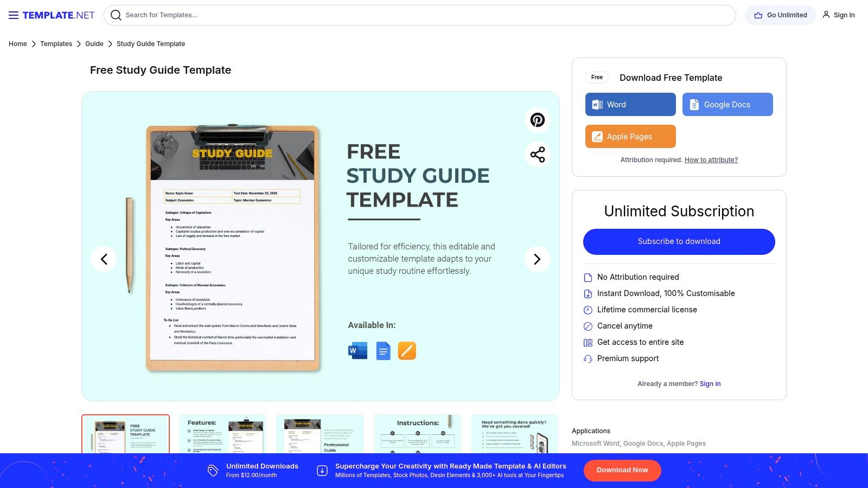Click the search magnifier icon
The image size is (868, 488).
(116, 15)
